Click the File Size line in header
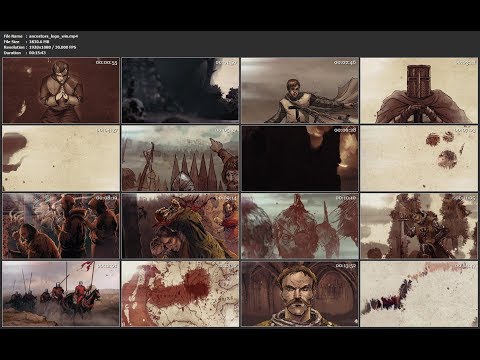The height and width of the screenshot is (360, 480). tap(27, 42)
